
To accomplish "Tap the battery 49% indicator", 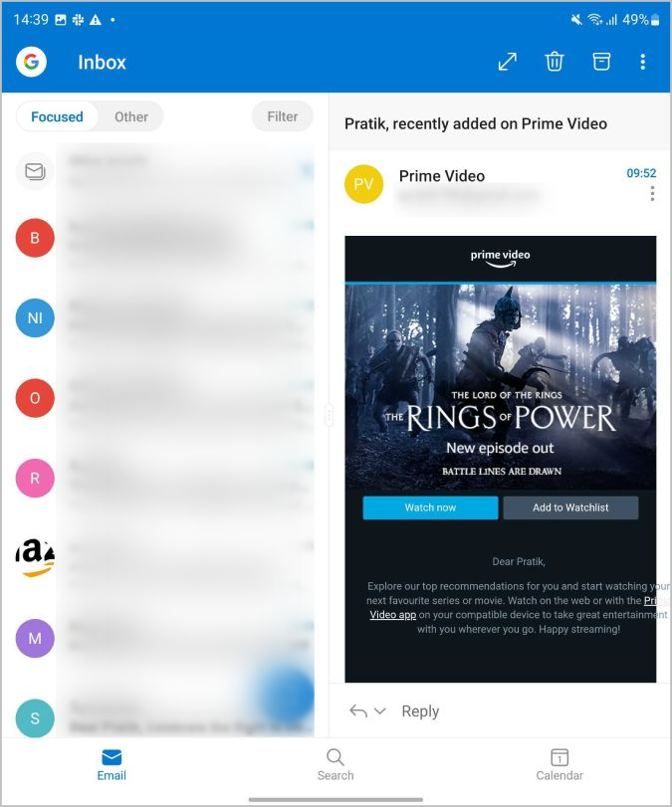I will pos(640,20).
